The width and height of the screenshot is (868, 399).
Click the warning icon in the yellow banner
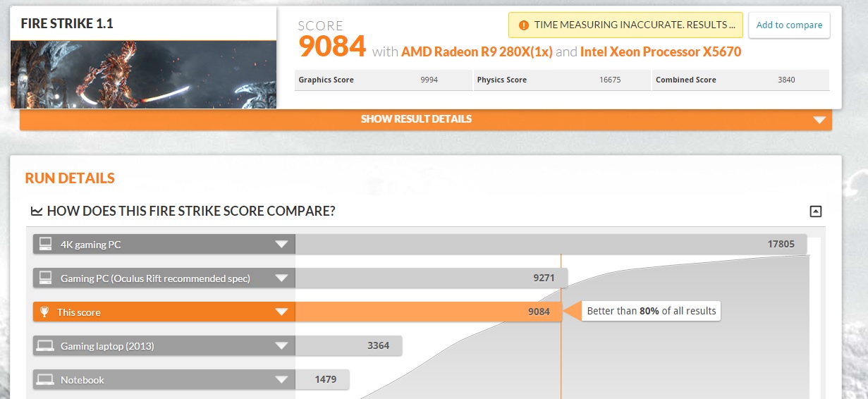pyautogui.click(x=523, y=25)
